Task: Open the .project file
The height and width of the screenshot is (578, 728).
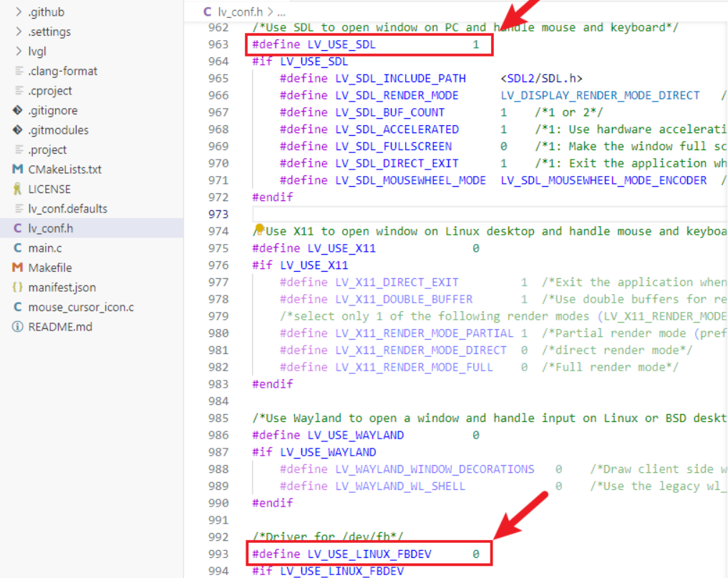Action: click(x=47, y=150)
